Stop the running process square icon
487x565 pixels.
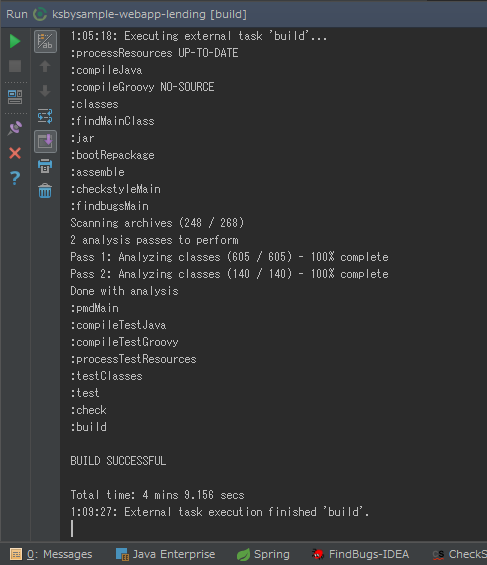pyautogui.click(x=15, y=66)
